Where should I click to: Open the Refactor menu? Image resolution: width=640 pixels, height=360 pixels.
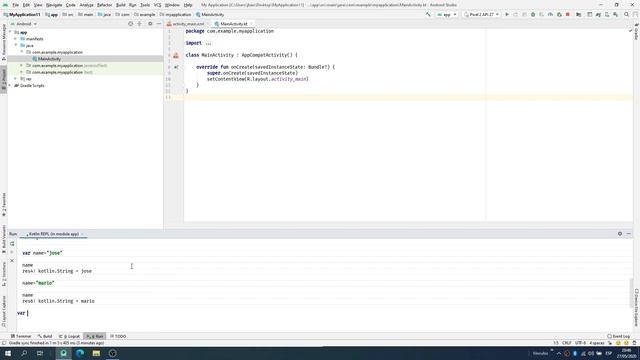(x=104, y=5)
